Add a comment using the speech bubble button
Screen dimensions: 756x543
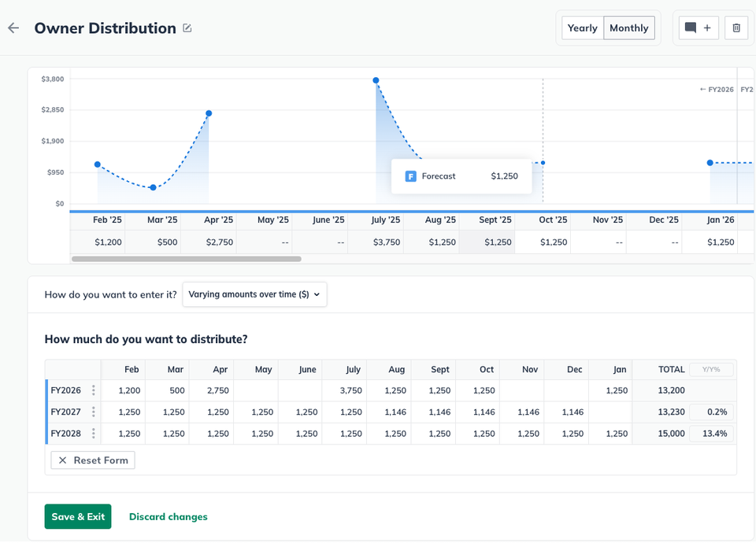(699, 28)
